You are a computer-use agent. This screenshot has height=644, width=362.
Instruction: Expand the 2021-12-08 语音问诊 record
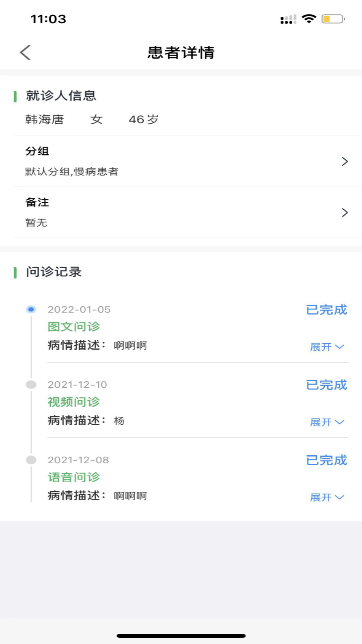(x=327, y=497)
